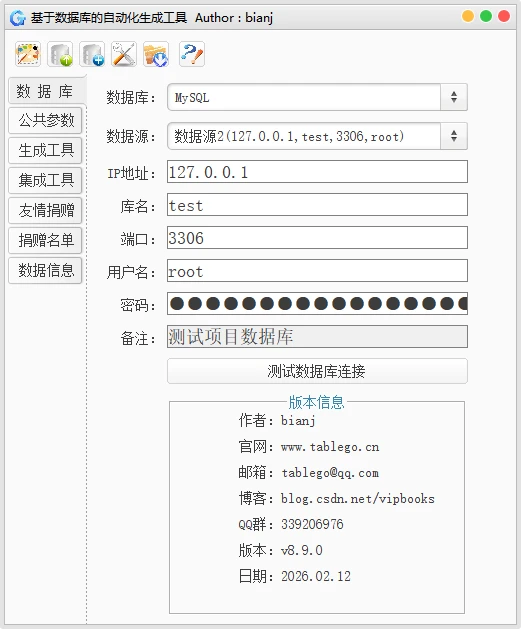Go to the 集成工具 tab
The image size is (521, 629).
click(x=45, y=180)
